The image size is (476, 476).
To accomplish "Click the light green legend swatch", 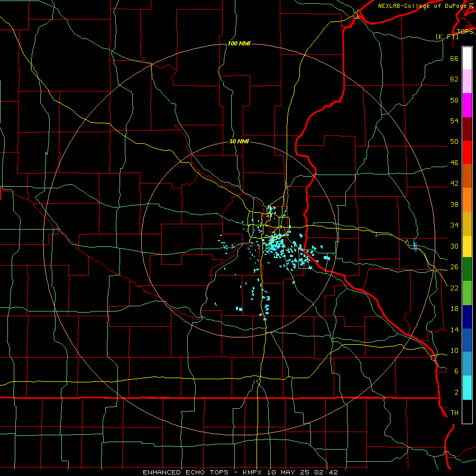I will (467, 293).
